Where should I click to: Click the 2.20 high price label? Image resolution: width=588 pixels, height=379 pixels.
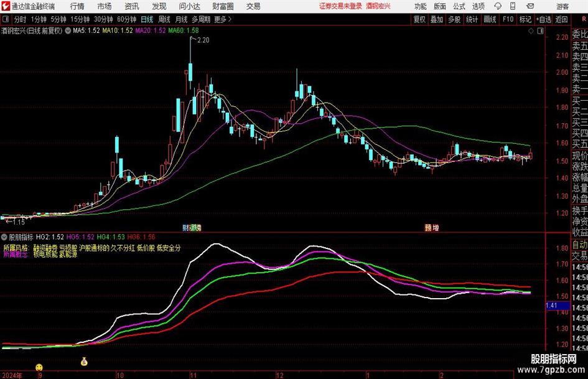point(203,40)
